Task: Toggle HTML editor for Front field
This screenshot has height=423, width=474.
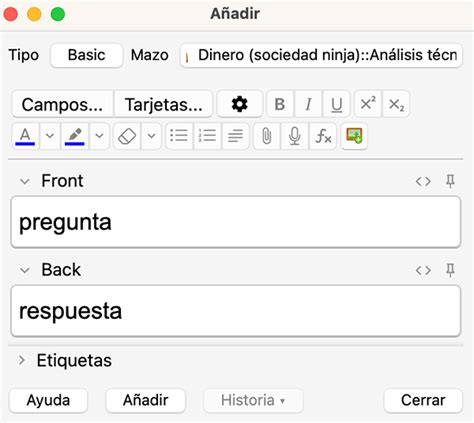Action: pos(423,181)
